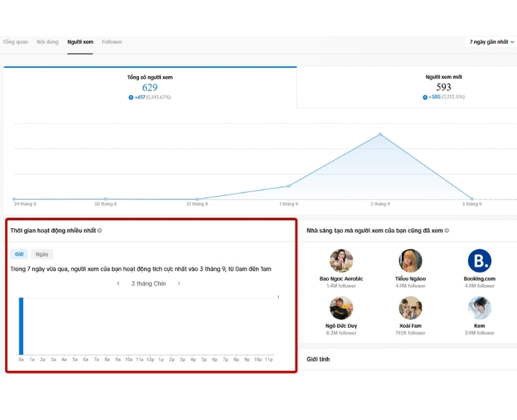This screenshot has height=420, width=517.
Task: Click the Kem creator name
Action: tap(480, 326)
